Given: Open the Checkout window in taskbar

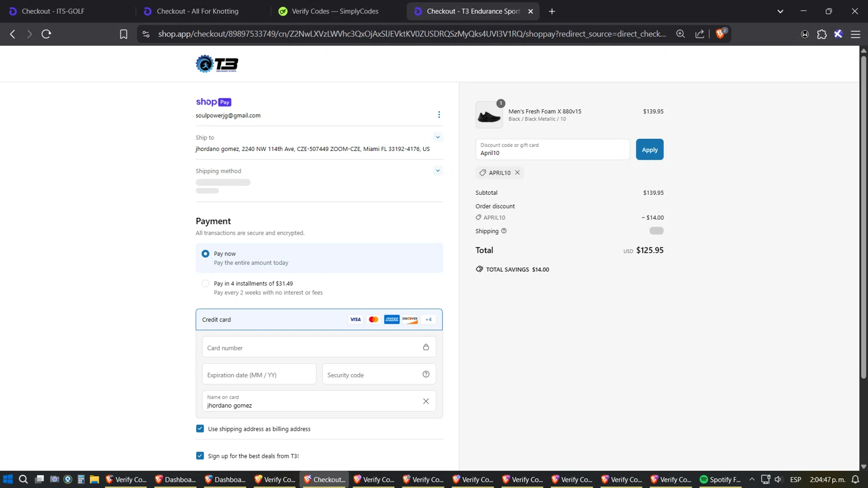Looking at the screenshot, I should tap(325, 479).
